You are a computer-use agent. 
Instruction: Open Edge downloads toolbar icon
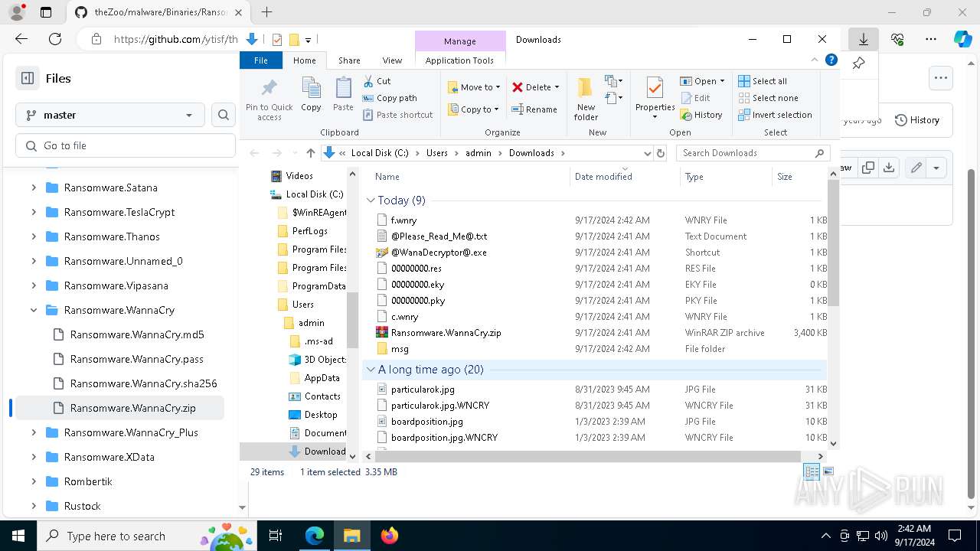pos(863,39)
